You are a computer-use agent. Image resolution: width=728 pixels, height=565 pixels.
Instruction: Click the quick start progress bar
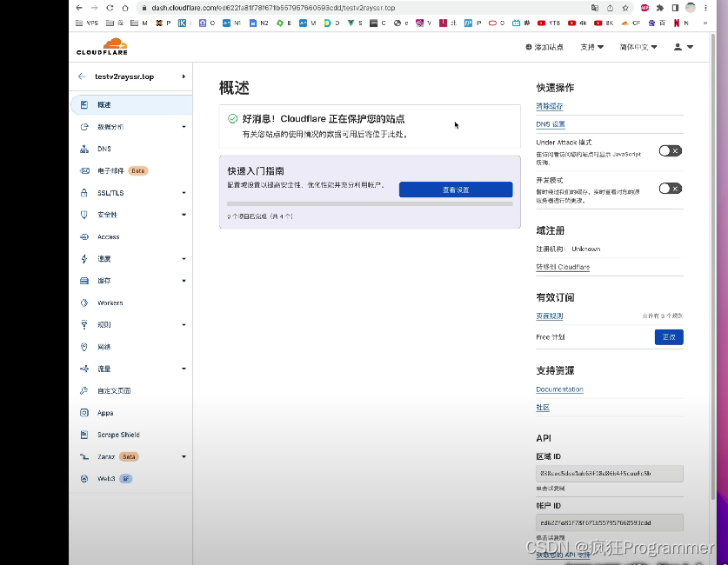370,203
